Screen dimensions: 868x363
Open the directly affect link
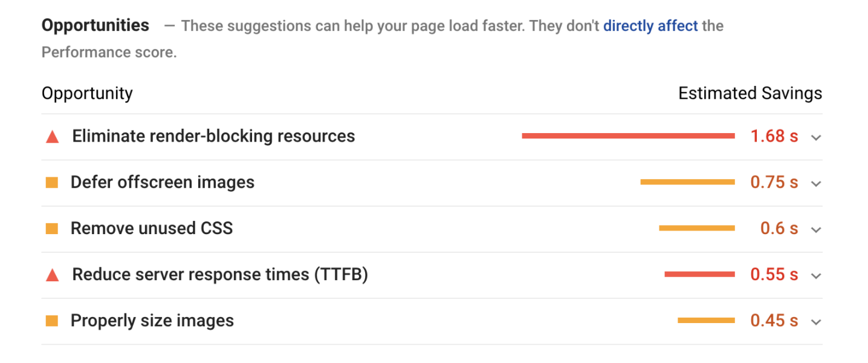click(650, 25)
